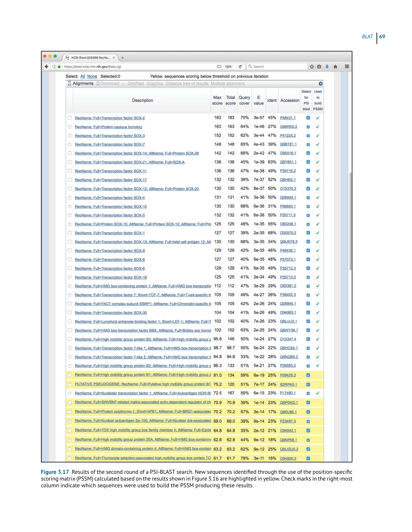Open Transcription factor SOX-18 description link

(111, 277)
